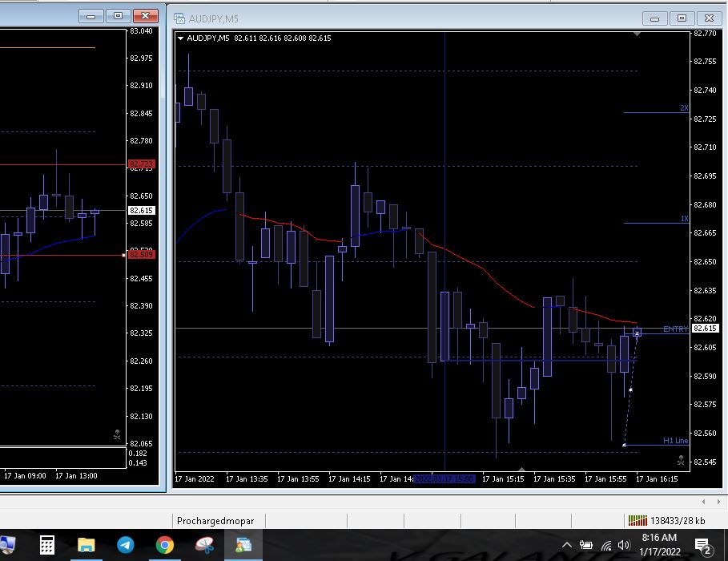Open the notification center with 2 alerts
This screenshot has height=561, width=728.
tap(703, 546)
